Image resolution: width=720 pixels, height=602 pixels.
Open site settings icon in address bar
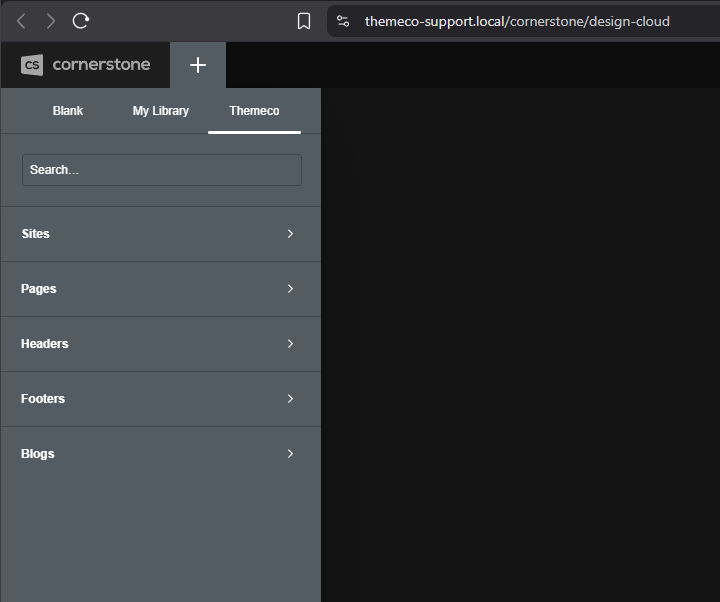click(x=343, y=21)
